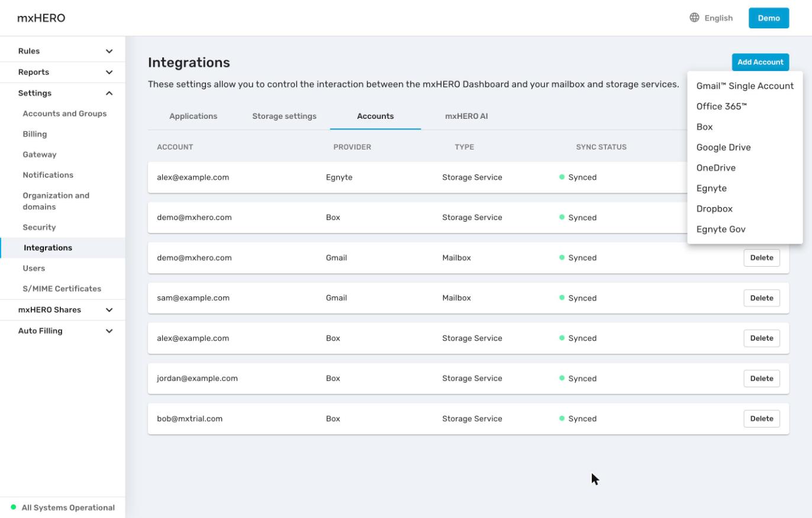This screenshot has width=812, height=518.
Task: Click the globe language icon
Action: coord(694,18)
